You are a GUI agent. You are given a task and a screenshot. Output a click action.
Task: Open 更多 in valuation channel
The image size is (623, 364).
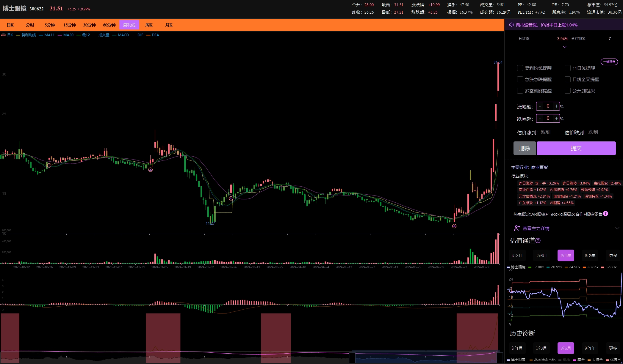coord(613,256)
